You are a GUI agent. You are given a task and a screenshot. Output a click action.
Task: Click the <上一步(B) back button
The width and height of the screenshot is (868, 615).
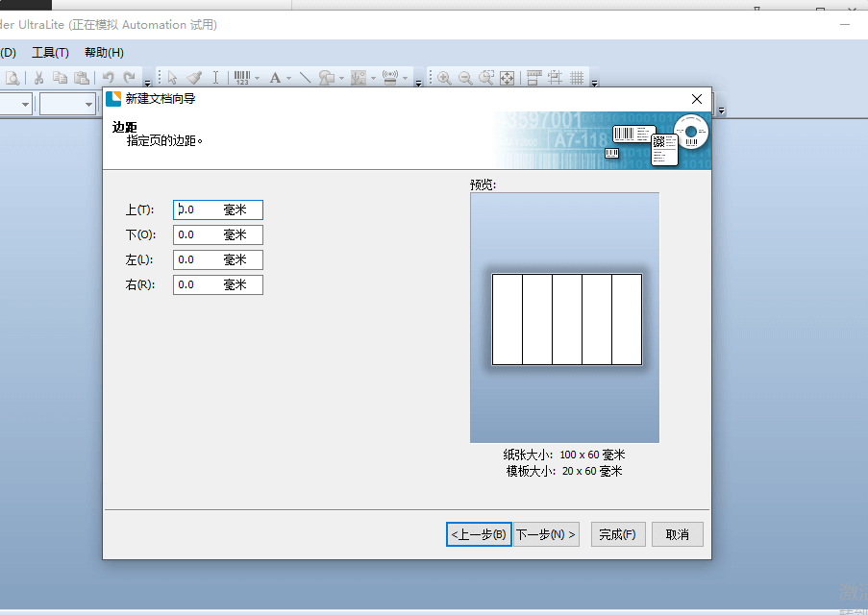479,534
